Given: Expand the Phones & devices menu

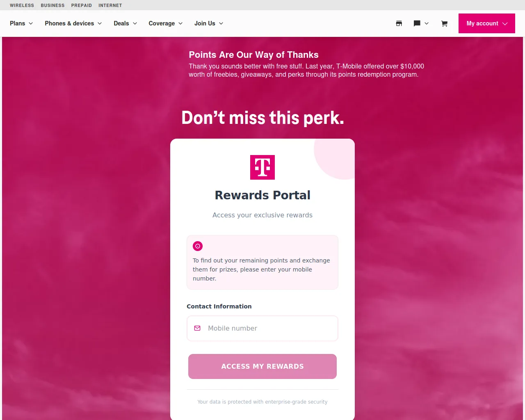Looking at the screenshot, I should tap(73, 23).
